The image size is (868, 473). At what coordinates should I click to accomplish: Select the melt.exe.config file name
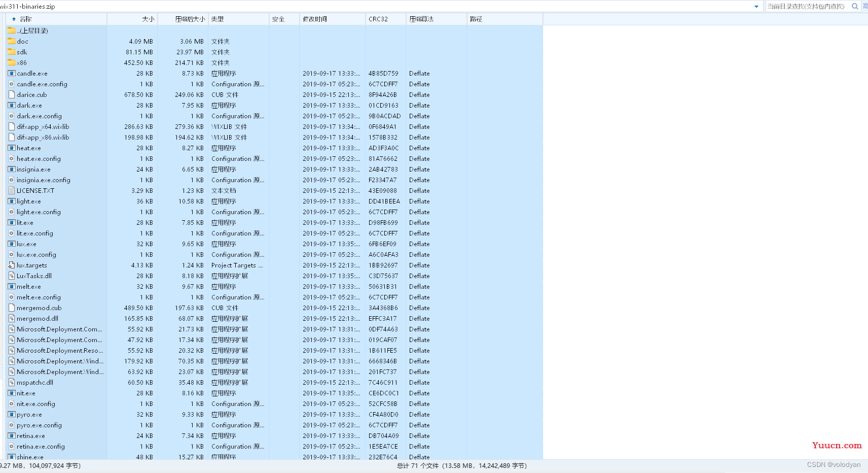[x=39, y=297]
